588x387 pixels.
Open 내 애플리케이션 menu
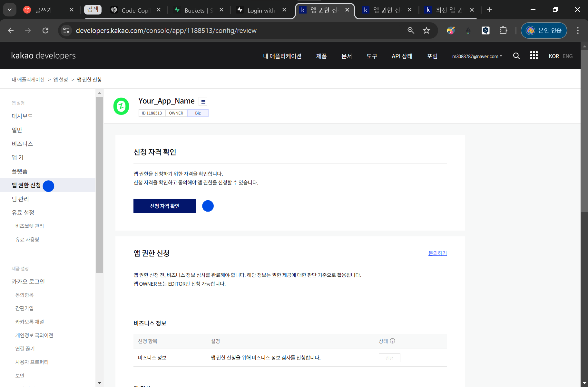[282, 56]
